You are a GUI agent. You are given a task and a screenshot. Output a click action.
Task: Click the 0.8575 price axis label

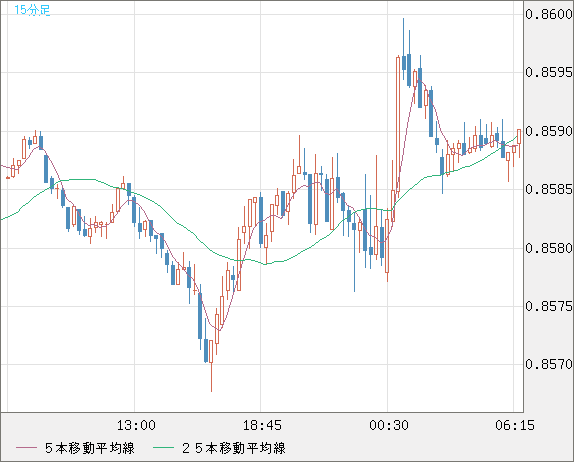pyautogui.click(x=549, y=306)
